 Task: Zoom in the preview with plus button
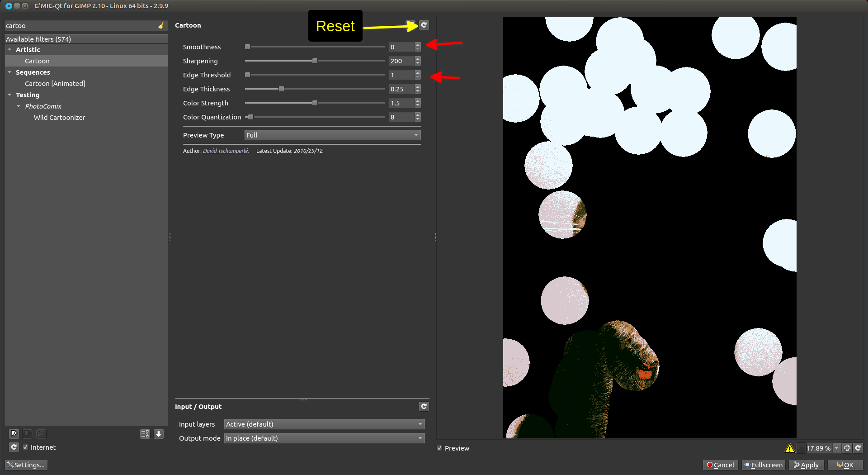[x=847, y=448]
